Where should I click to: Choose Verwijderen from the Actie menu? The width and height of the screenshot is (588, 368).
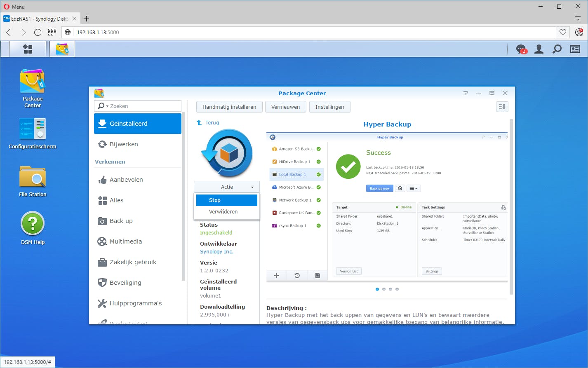point(227,211)
